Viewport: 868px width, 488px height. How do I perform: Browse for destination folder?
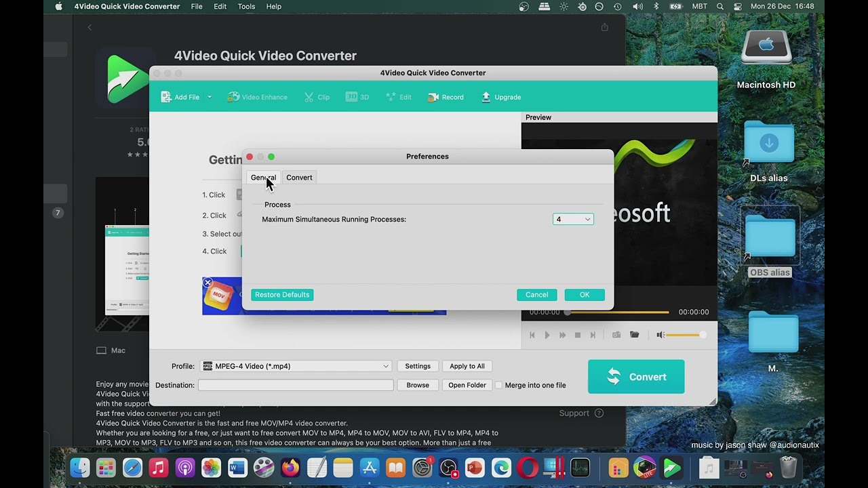click(x=418, y=385)
